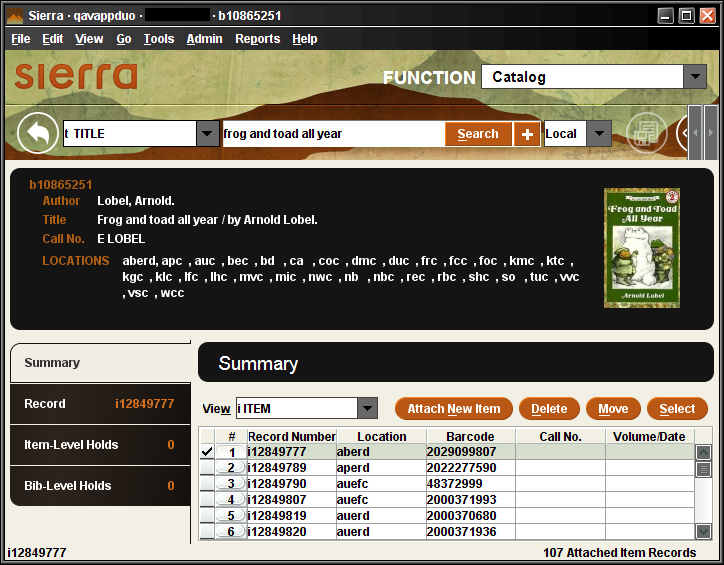Image resolution: width=724 pixels, height=565 pixels.
Task: Click the item table scroll down arrow
Action: coord(703,531)
